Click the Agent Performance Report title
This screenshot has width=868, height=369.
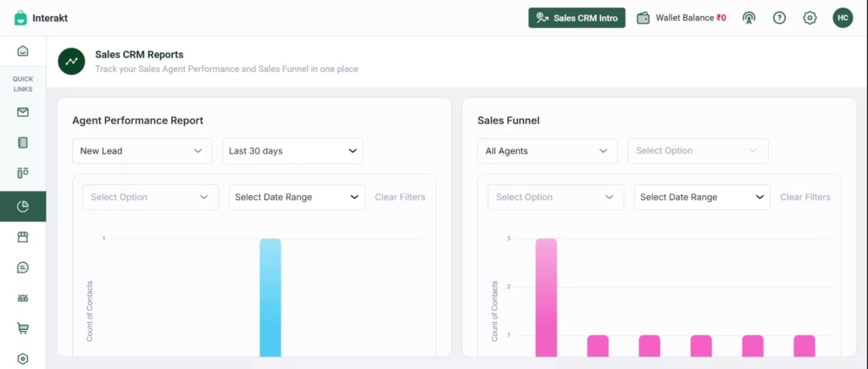click(x=138, y=120)
